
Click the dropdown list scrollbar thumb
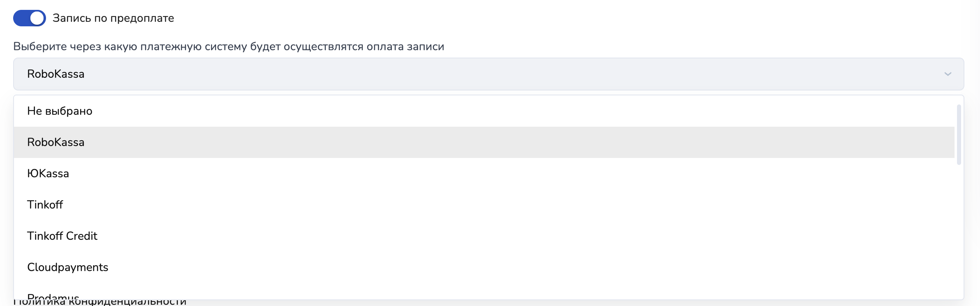959,135
